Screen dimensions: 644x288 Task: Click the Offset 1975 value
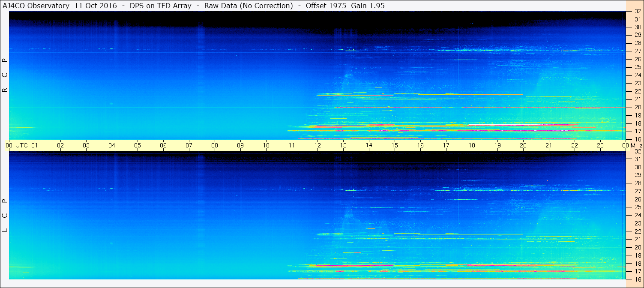click(x=326, y=6)
